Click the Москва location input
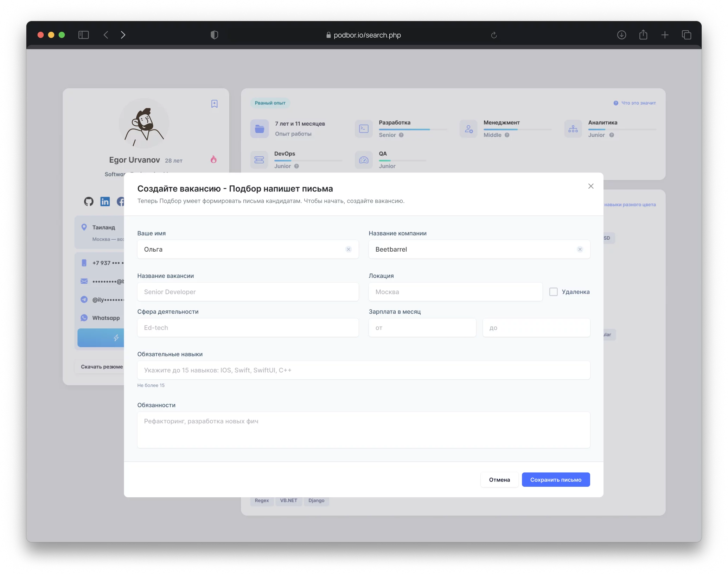The image size is (728, 574). click(x=455, y=292)
